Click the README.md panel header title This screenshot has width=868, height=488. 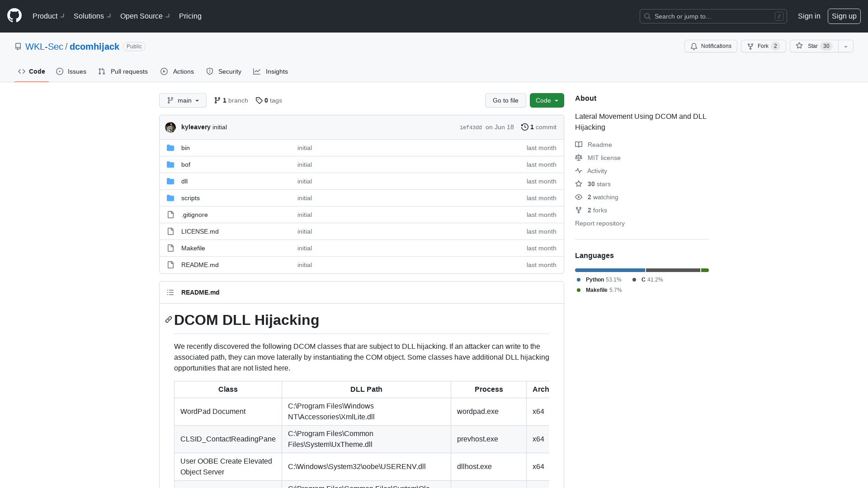click(200, 292)
